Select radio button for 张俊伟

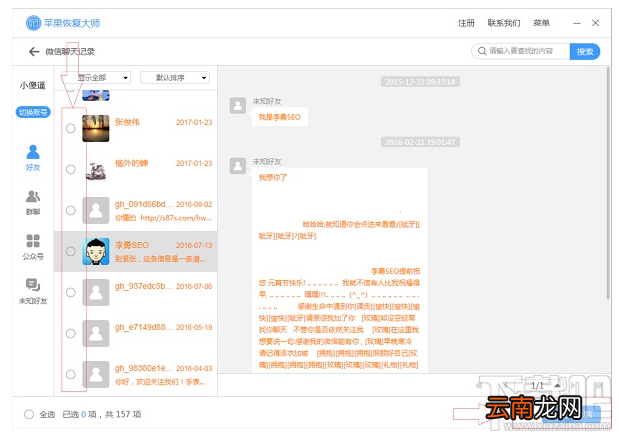tap(71, 128)
